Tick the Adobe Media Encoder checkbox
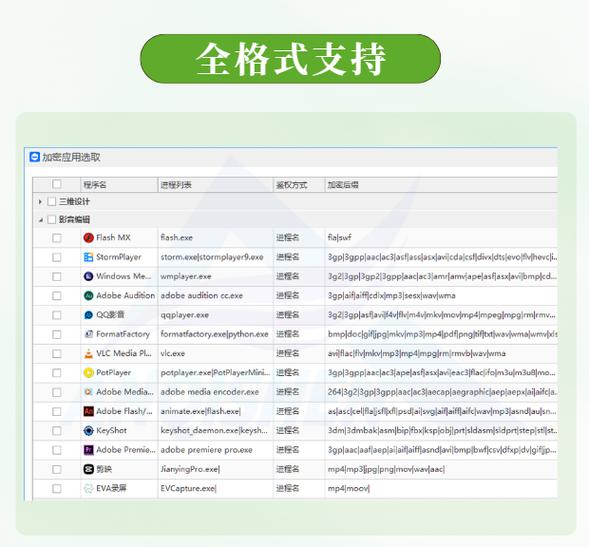This screenshot has width=589, height=547. click(x=57, y=392)
